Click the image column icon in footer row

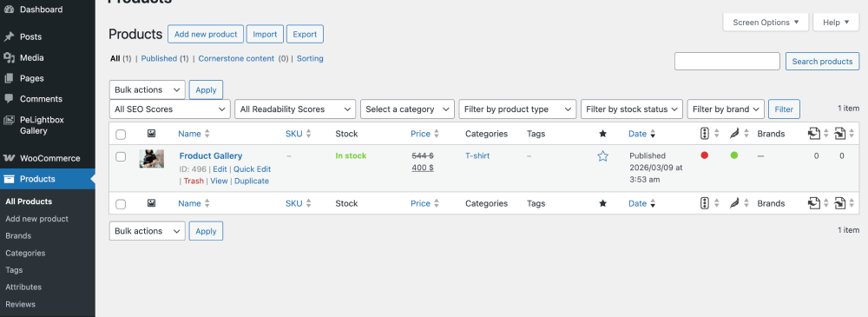(x=151, y=203)
